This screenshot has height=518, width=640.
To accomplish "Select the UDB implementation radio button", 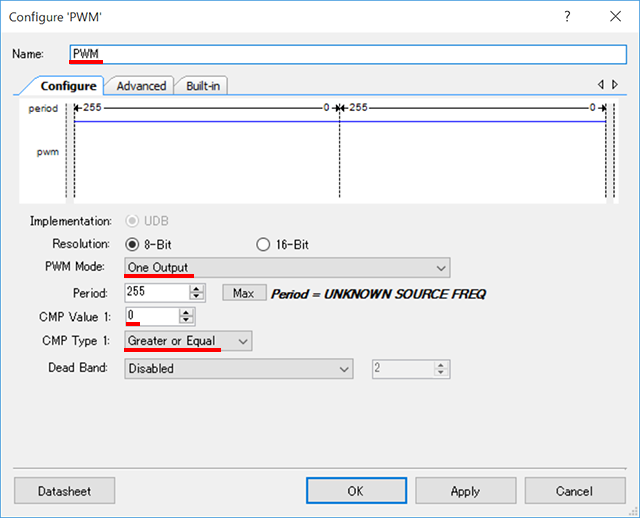I will (131, 221).
